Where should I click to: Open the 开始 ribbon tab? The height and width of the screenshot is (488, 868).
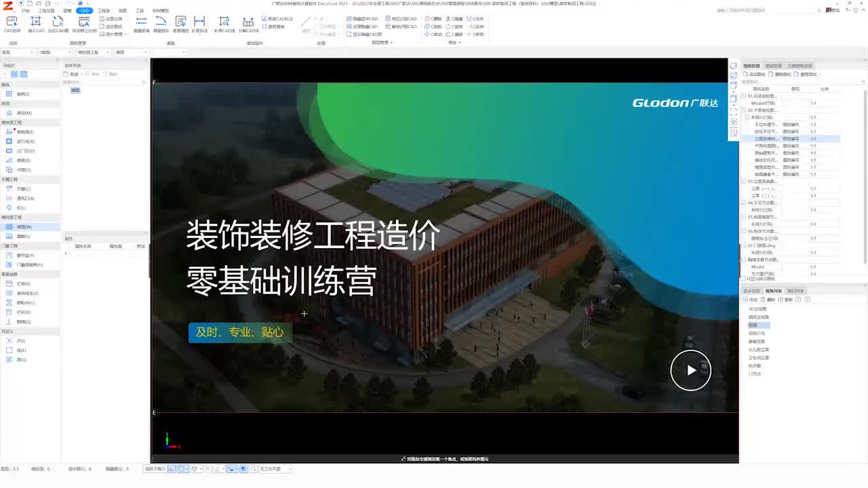[x=26, y=11]
